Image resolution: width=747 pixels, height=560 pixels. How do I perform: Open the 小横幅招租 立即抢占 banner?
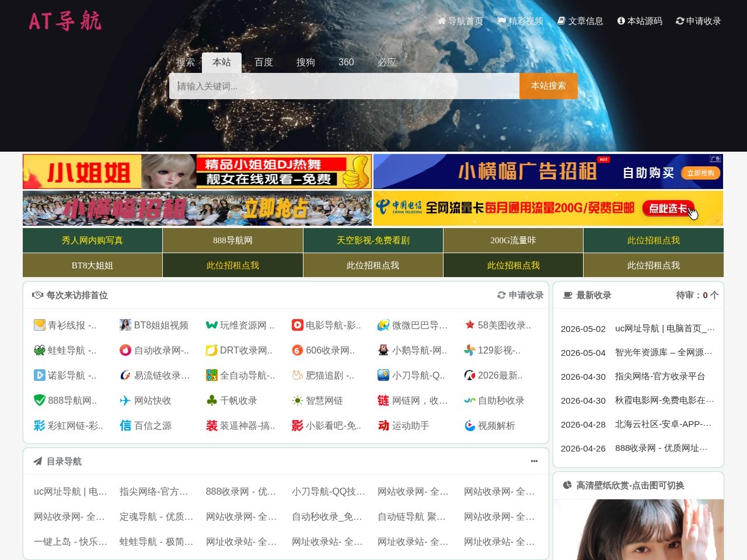click(x=197, y=208)
